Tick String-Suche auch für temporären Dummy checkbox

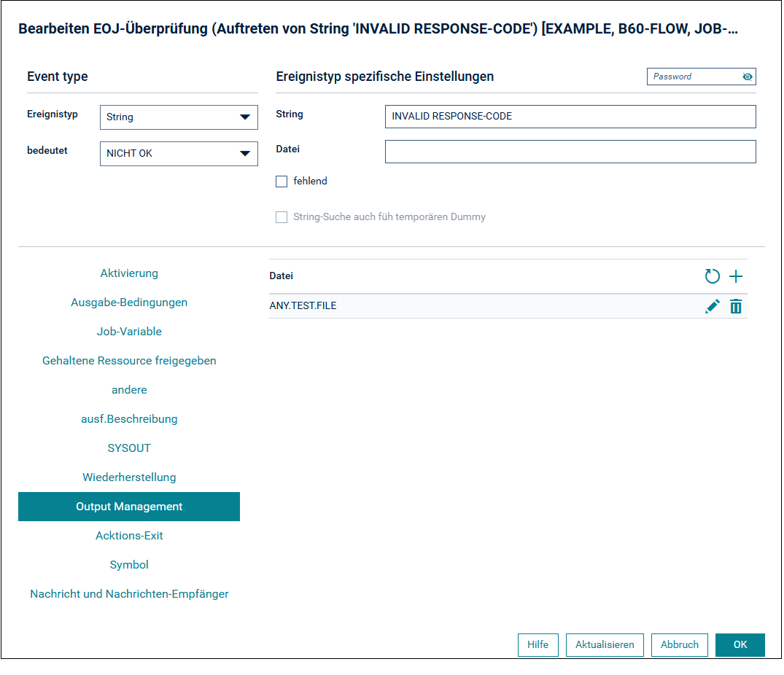282,217
